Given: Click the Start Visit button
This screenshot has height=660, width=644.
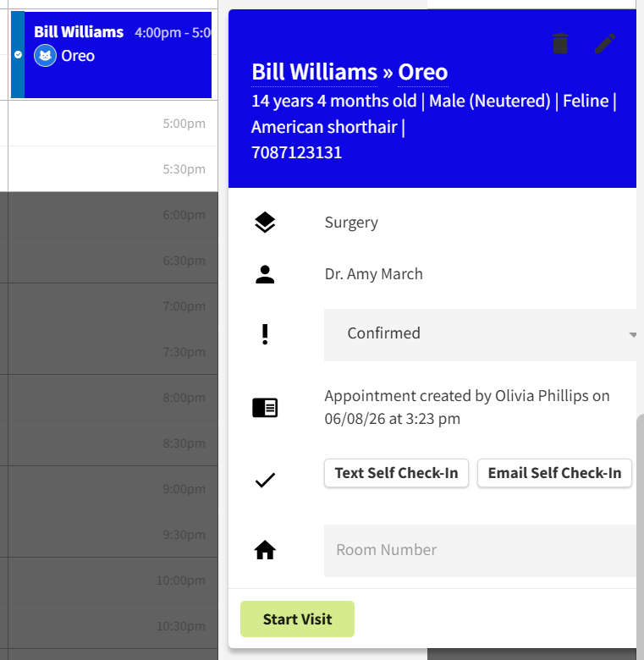Looking at the screenshot, I should coord(297,619).
